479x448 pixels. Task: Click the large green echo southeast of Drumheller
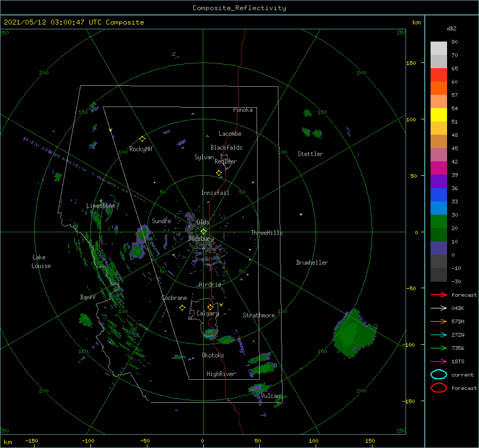coord(354,333)
